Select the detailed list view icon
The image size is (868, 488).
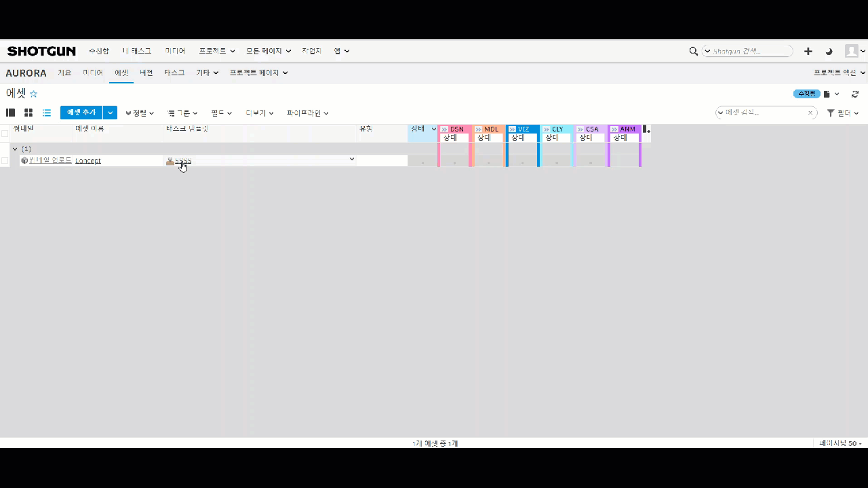coord(46,113)
